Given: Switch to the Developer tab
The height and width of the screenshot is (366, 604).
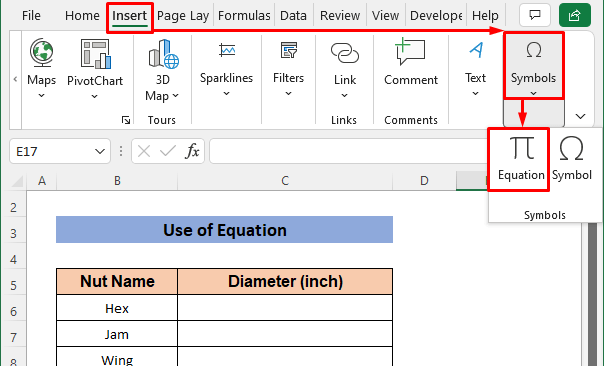Looking at the screenshot, I should [436, 16].
